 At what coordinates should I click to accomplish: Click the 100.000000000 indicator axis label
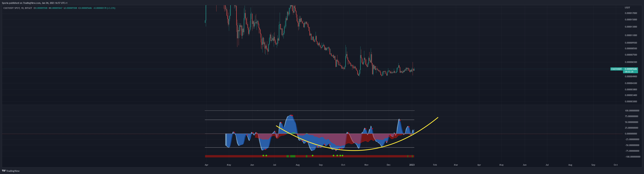point(632,111)
